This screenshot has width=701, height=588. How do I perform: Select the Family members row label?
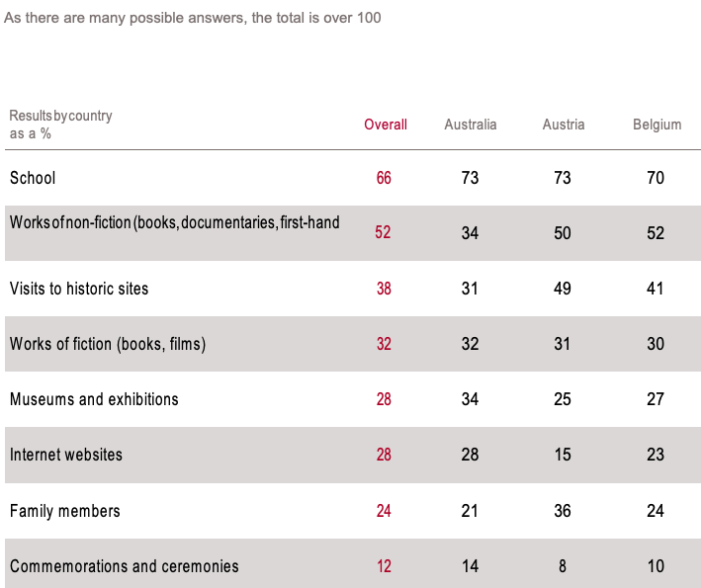[65, 511]
